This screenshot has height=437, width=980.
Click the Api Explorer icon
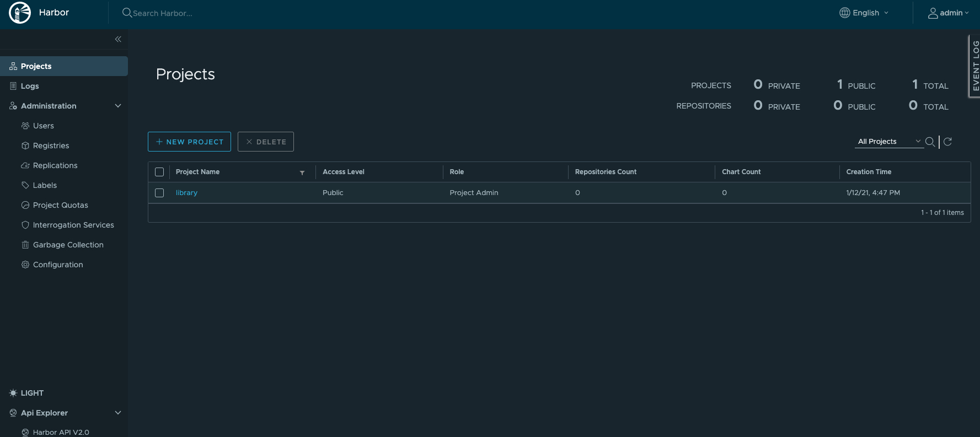[13, 413]
